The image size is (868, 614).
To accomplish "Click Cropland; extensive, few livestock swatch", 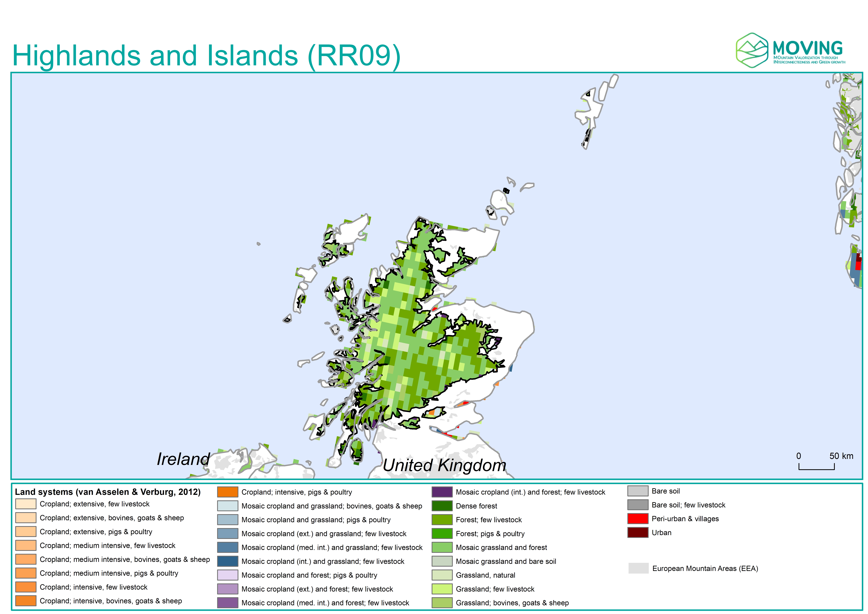I will [26, 504].
